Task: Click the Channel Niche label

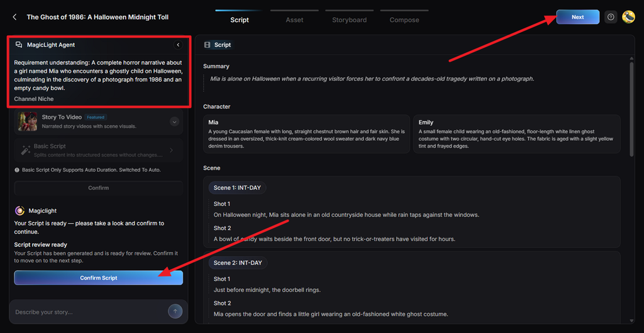Action: (x=34, y=99)
